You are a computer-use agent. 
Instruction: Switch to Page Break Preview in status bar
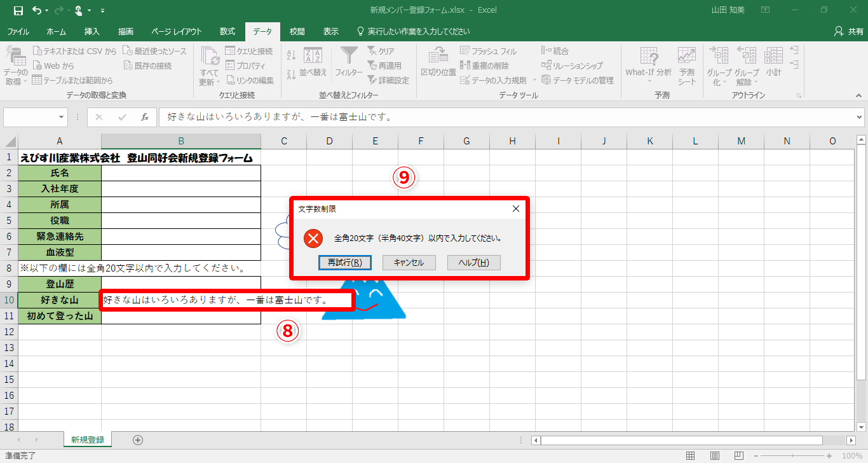pos(739,456)
